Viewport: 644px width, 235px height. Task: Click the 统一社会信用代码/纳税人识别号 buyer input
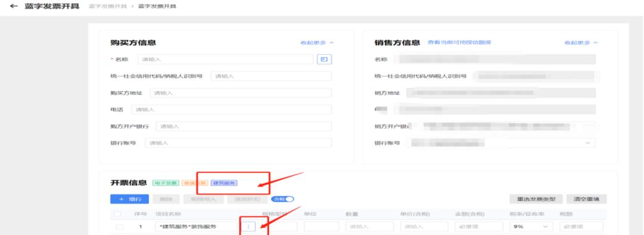coord(271,76)
